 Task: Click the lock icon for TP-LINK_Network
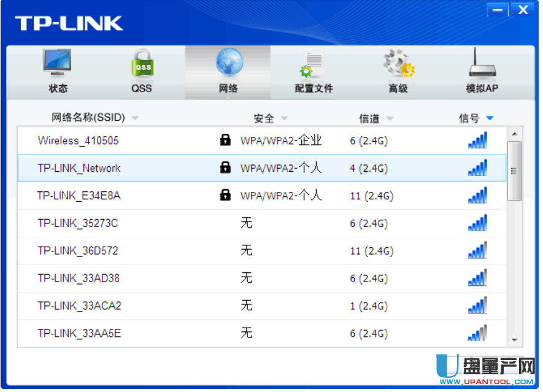click(x=225, y=167)
